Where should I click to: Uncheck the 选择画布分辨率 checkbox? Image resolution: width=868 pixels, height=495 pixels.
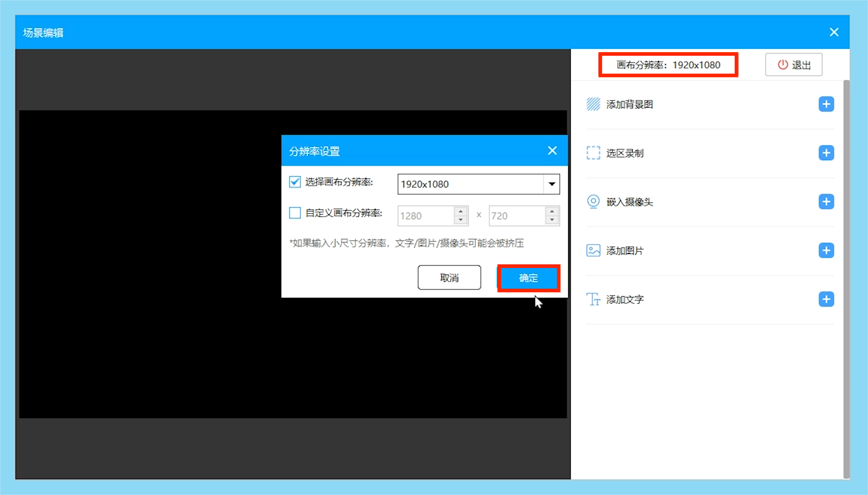click(295, 182)
